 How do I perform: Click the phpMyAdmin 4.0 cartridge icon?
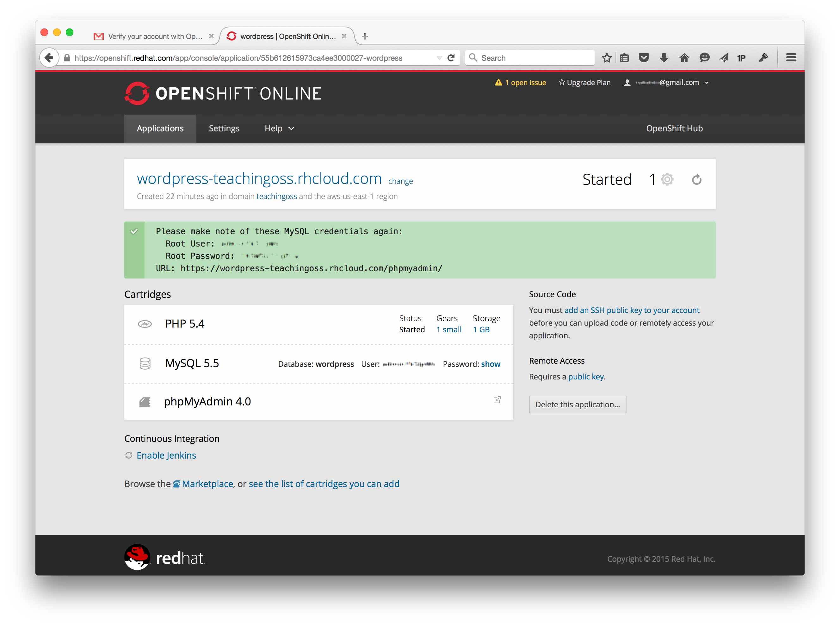(145, 402)
